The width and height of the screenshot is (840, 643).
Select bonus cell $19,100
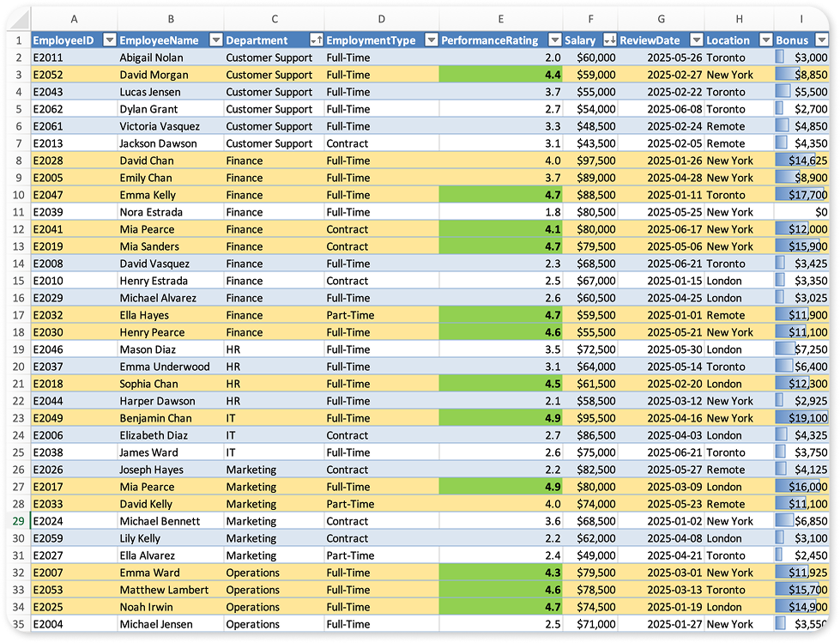(801, 418)
